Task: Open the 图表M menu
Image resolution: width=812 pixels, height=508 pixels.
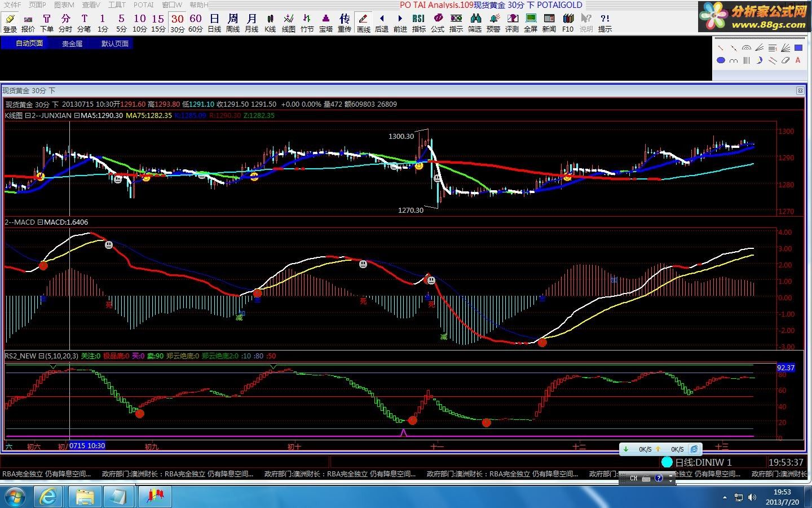Action: (64, 5)
